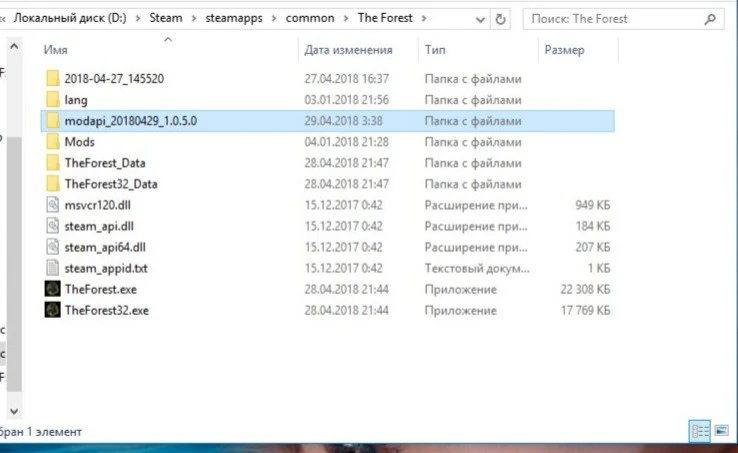Navigate to Локальный диск (D:) breadcrumb
The height and width of the screenshot is (453, 738).
(70, 18)
